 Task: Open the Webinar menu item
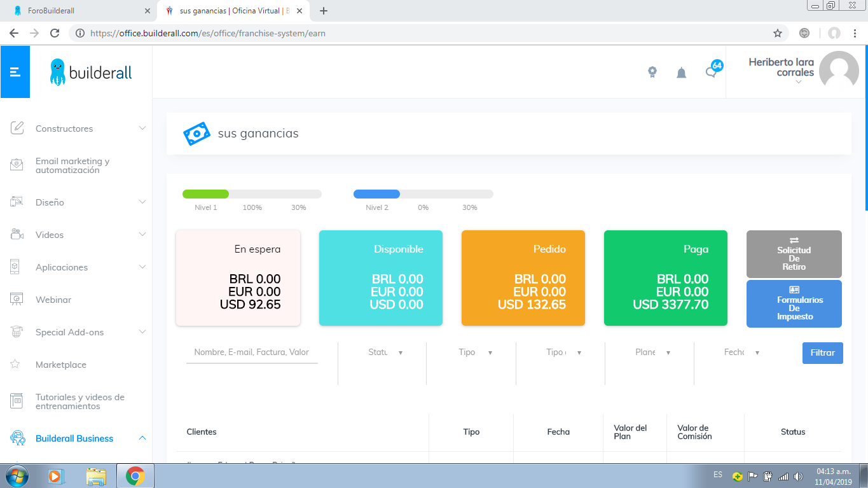[53, 300]
